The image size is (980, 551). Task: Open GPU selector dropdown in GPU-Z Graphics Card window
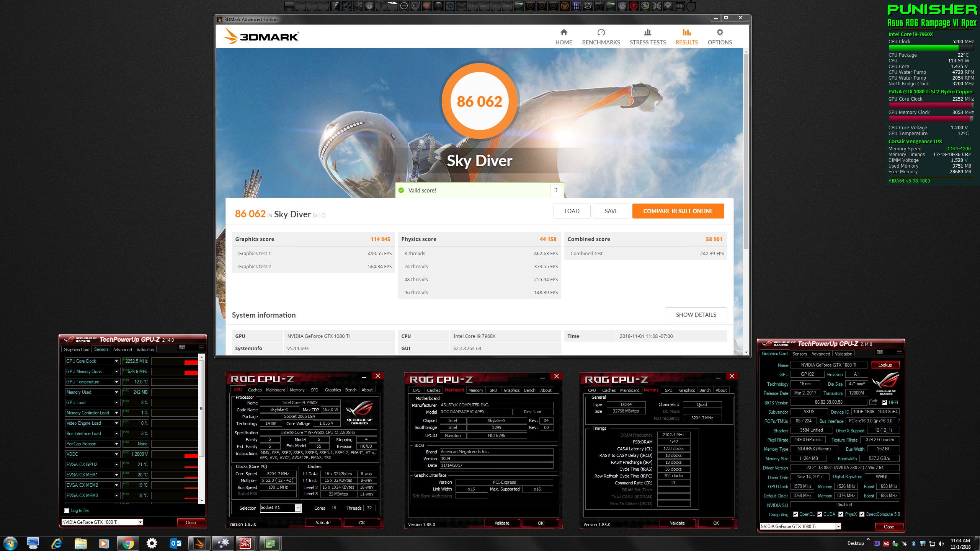pos(838,527)
